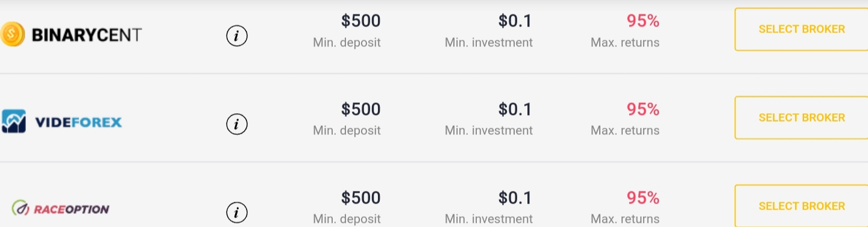Click Videforex's $500 min deposit amount

(360, 109)
